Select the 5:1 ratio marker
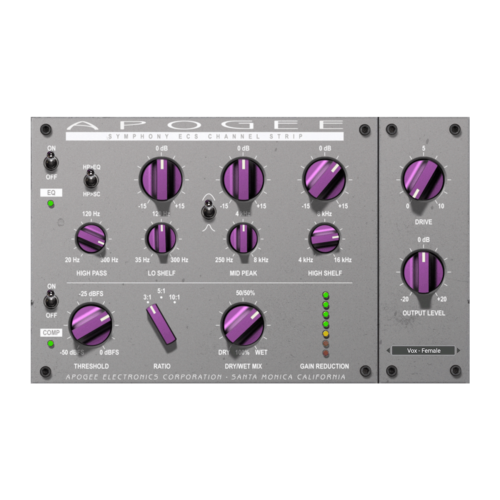Viewport: 500px width, 500px height. click(x=161, y=292)
